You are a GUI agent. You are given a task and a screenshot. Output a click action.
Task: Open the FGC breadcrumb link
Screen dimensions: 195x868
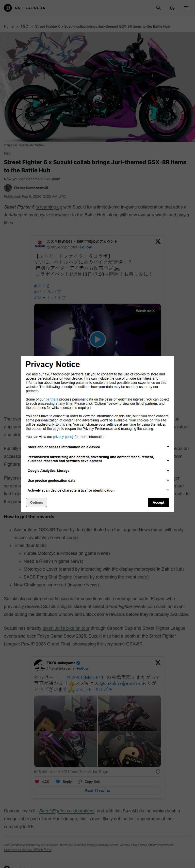click(24, 26)
